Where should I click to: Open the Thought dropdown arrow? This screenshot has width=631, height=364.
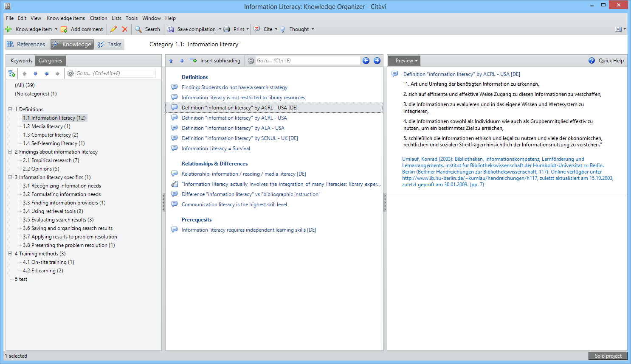click(x=313, y=29)
